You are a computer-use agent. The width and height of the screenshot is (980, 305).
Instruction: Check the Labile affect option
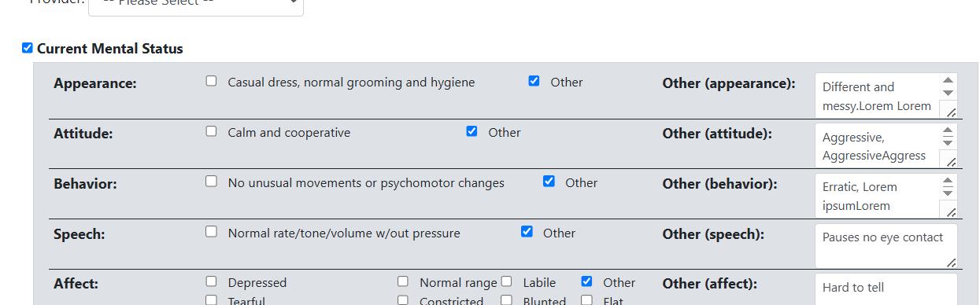[x=507, y=281]
